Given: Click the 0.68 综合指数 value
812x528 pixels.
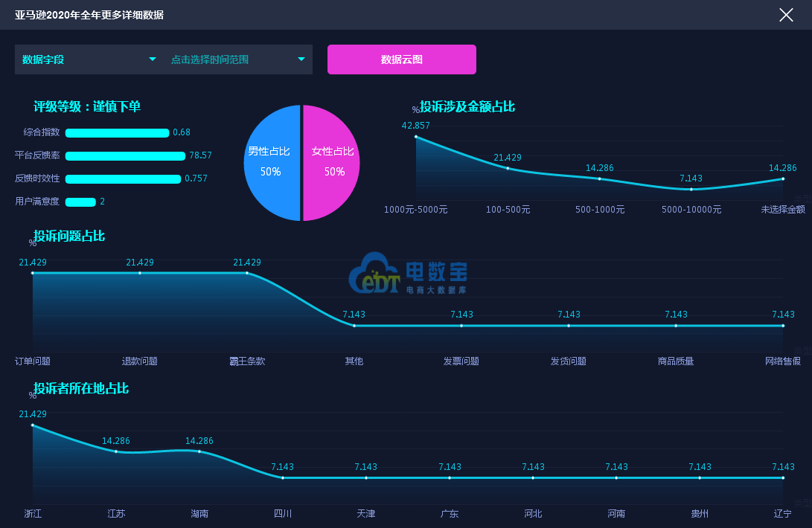Looking at the screenshot, I should [x=182, y=132].
